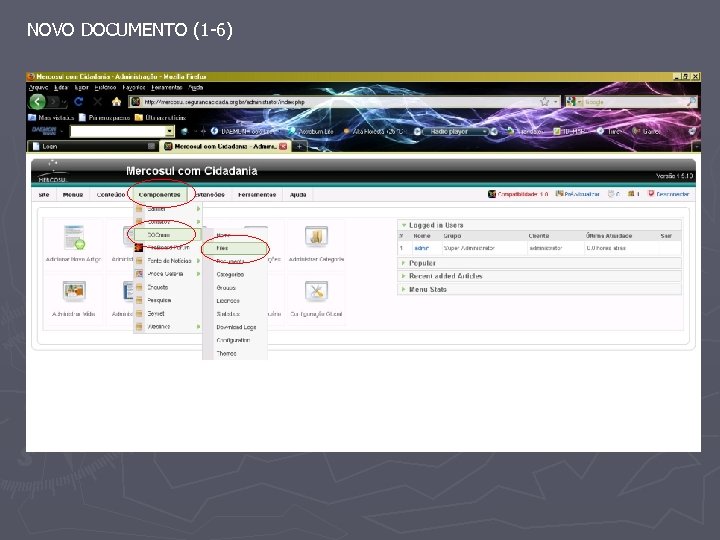Reload the page with the refresh icon

[x=79, y=101]
